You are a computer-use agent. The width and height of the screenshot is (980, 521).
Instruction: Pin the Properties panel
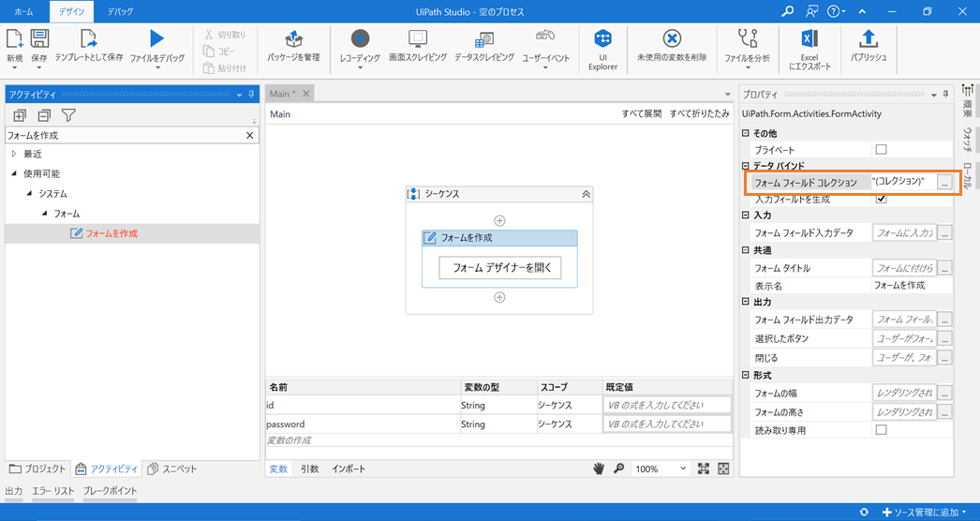tap(945, 95)
